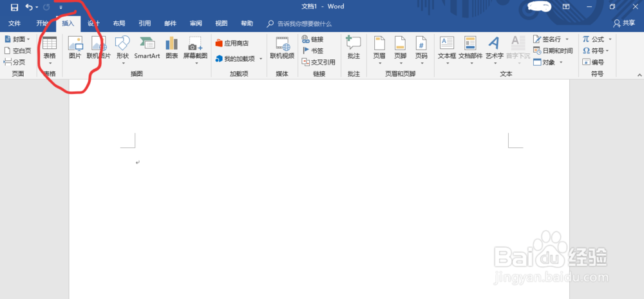Open Ribbon Display Options in title bar

(566, 6)
